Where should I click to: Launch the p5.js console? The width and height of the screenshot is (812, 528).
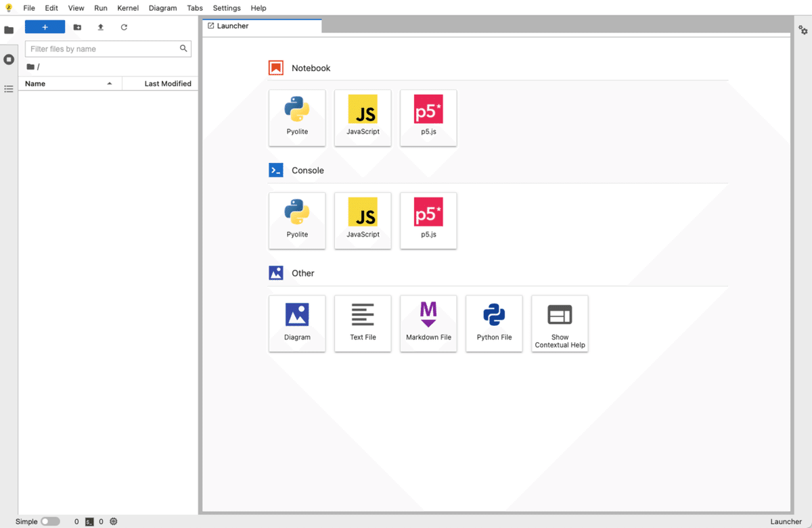(x=428, y=220)
